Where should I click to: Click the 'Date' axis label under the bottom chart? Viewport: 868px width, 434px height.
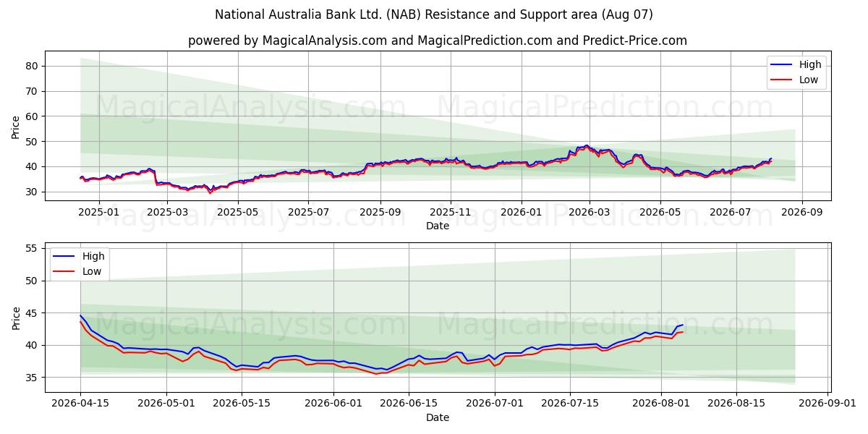pos(438,417)
